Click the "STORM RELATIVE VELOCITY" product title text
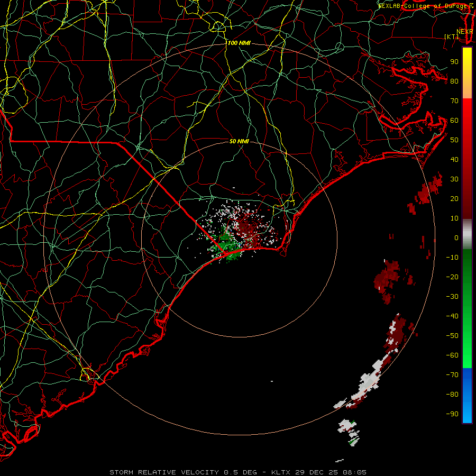The height and width of the screenshot is (476, 476). click(x=164, y=472)
